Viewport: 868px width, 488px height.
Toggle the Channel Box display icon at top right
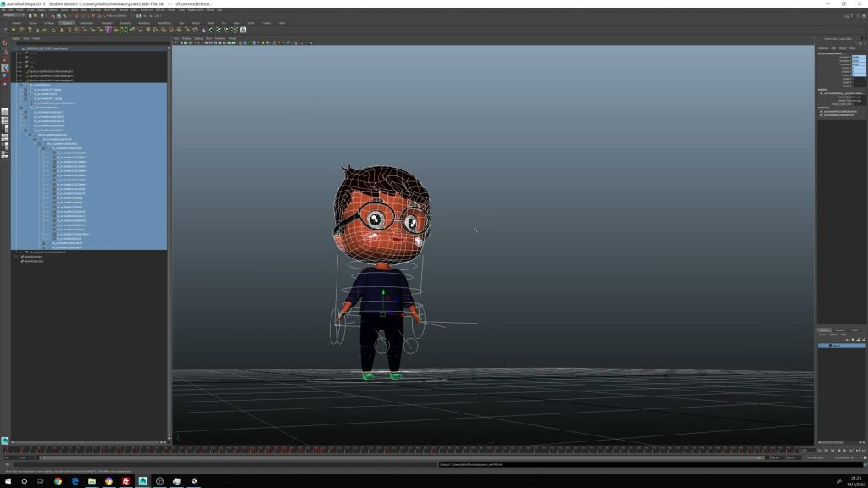click(x=865, y=16)
